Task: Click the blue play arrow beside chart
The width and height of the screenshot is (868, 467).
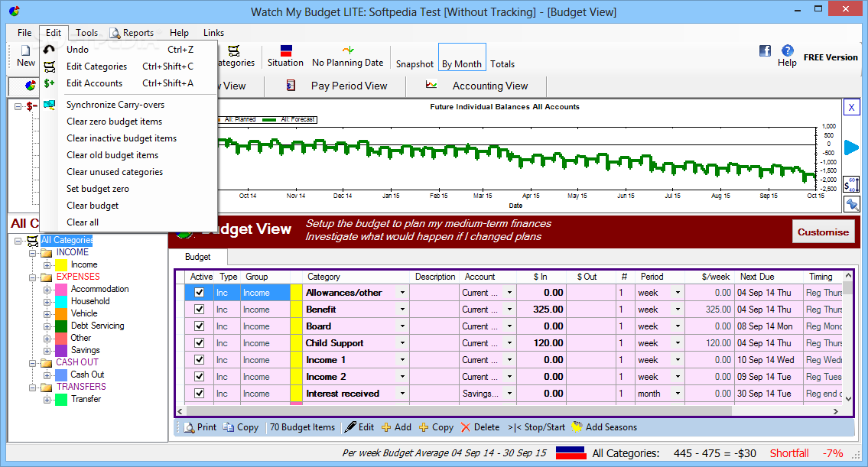Action: [851, 148]
